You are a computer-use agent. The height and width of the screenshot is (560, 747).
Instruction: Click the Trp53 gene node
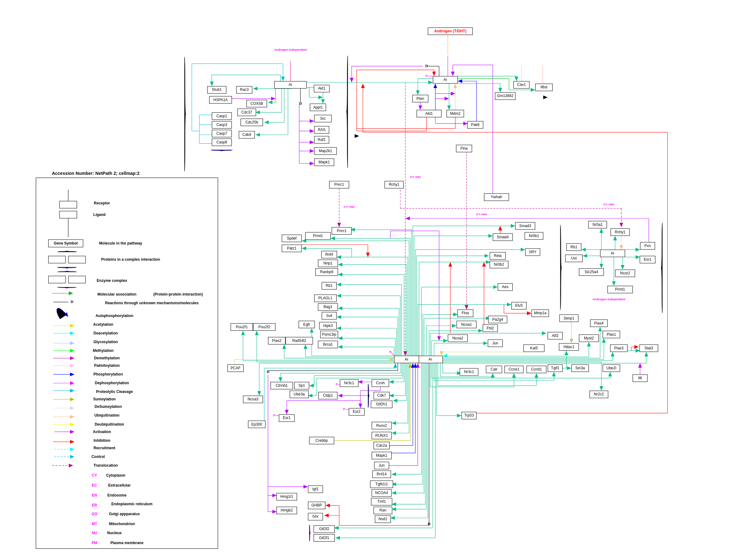tap(469, 416)
